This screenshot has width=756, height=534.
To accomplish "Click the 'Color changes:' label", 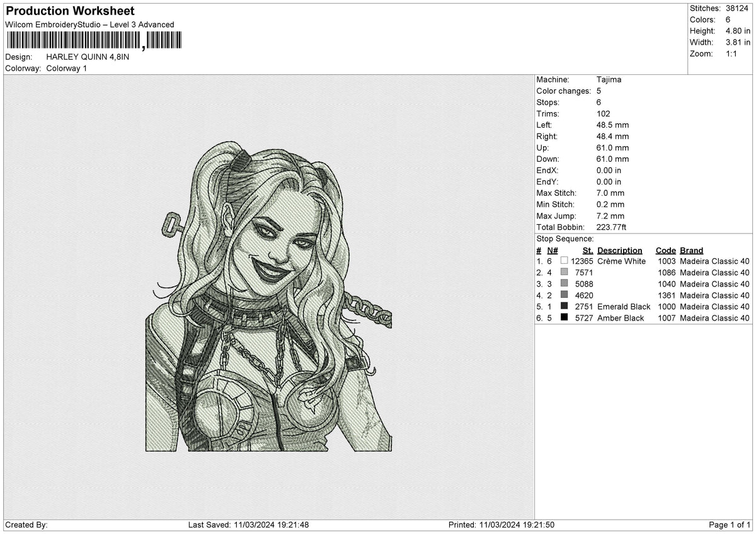I will tap(563, 91).
